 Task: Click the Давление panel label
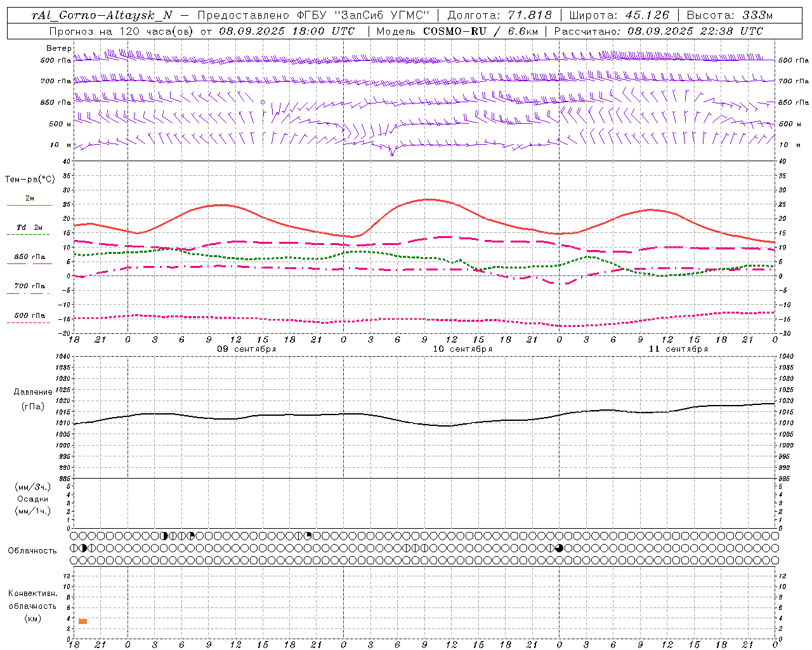[x=33, y=392]
